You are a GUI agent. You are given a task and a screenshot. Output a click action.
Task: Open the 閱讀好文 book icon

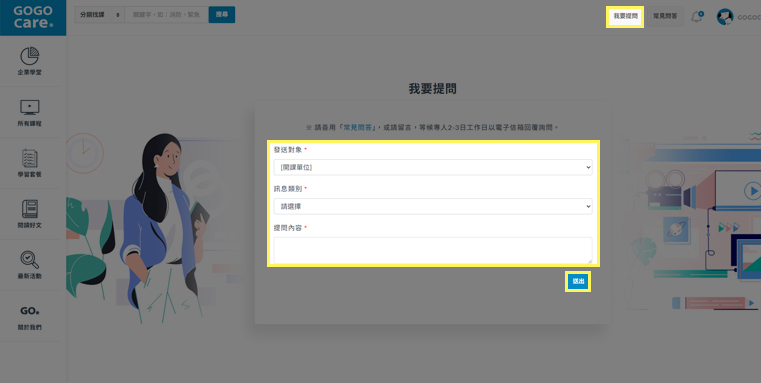click(x=30, y=209)
